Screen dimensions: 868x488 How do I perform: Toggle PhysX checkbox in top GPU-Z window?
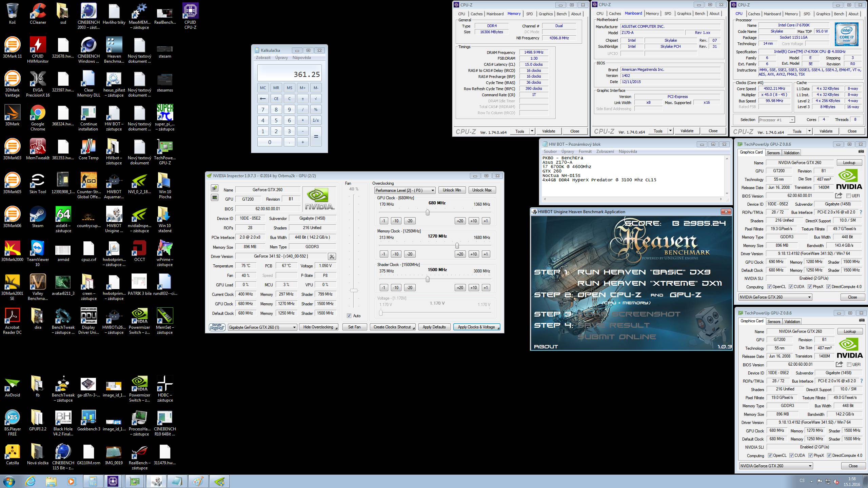click(809, 287)
